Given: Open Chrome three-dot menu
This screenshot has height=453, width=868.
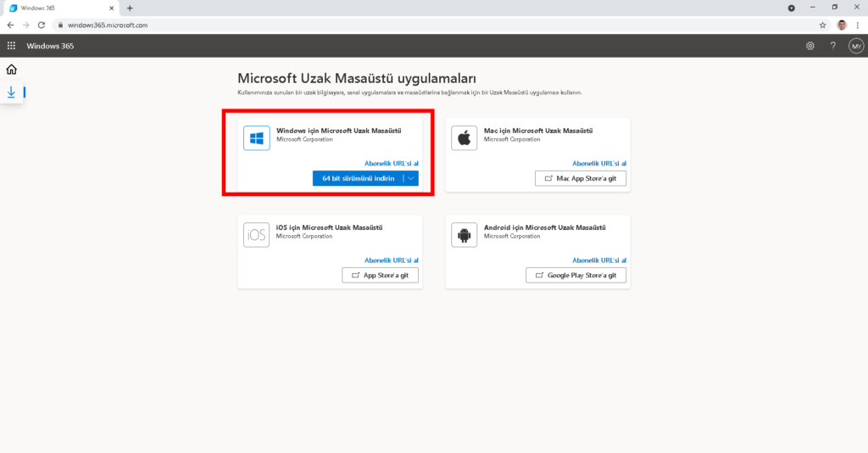Looking at the screenshot, I should tap(858, 25).
